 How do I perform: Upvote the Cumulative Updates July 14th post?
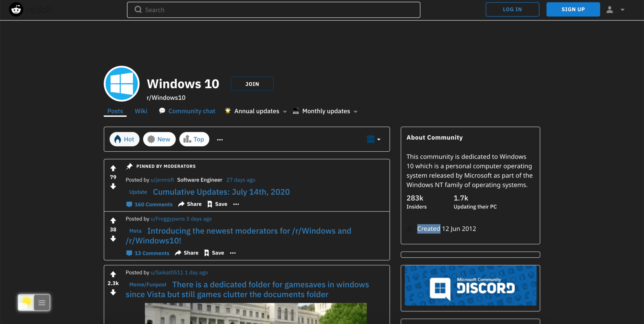(113, 168)
